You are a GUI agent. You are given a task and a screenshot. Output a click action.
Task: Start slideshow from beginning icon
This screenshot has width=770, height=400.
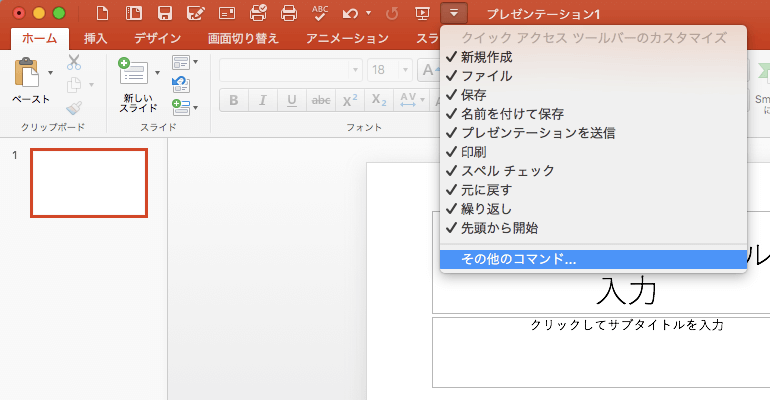click(x=422, y=14)
